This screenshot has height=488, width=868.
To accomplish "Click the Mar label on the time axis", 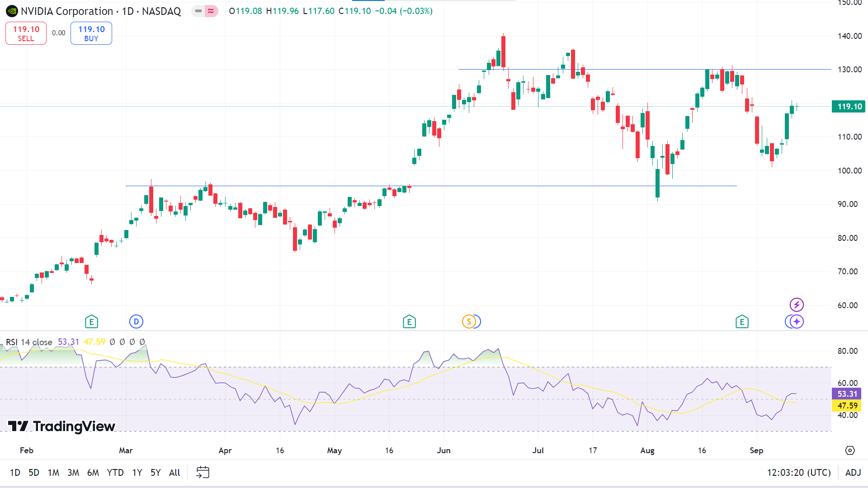I will pyautogui.click(x=126, y=450).
